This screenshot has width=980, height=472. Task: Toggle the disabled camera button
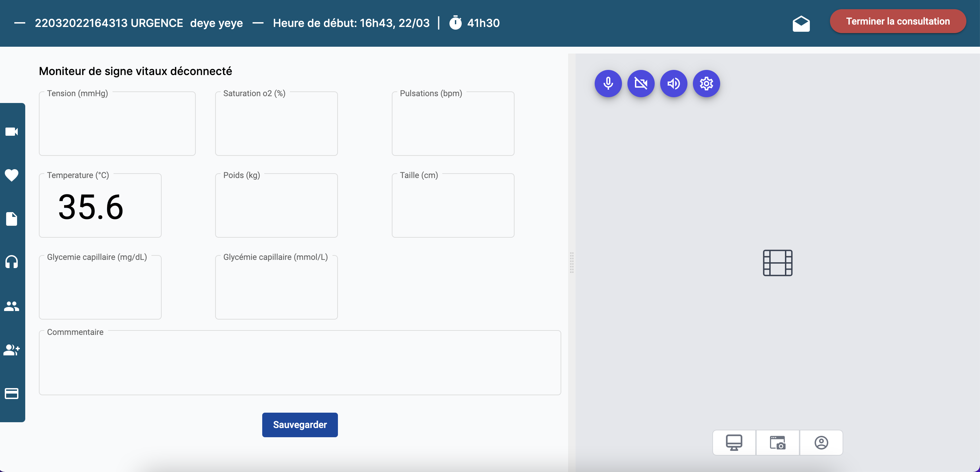pyautogui.click(x=641, y=83)
